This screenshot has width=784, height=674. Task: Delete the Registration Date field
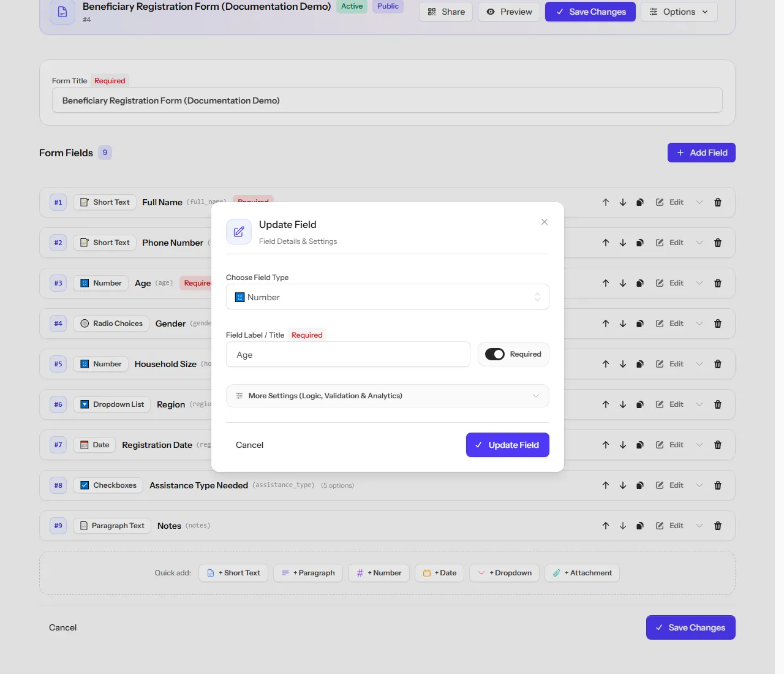(x=718, y=445)
